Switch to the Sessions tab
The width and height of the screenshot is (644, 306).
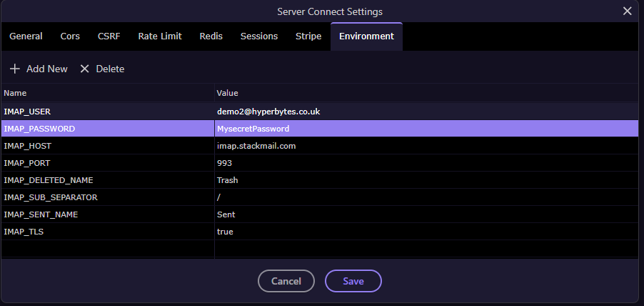(259, 36)
